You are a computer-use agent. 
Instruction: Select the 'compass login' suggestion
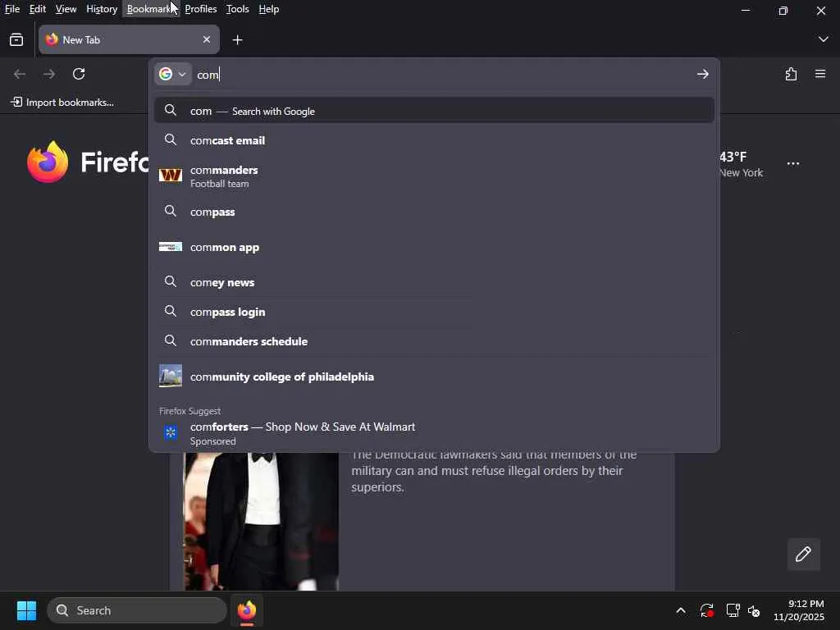[x=434, y=312]
